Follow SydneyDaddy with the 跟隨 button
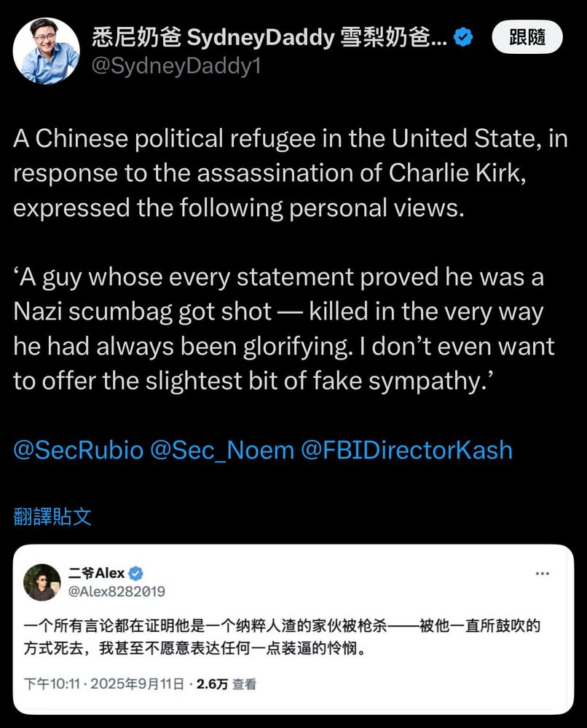The width and height of the screenshot is (587, 728). pos(527,37)
